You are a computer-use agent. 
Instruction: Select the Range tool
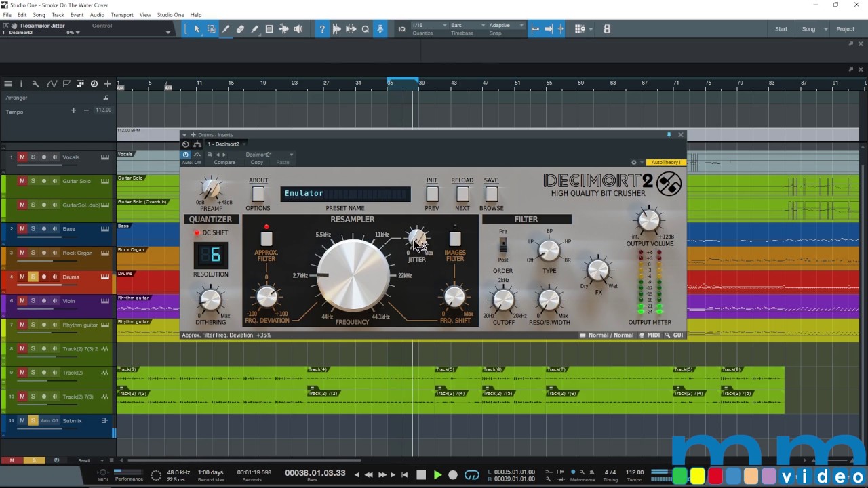pos(212,29)
